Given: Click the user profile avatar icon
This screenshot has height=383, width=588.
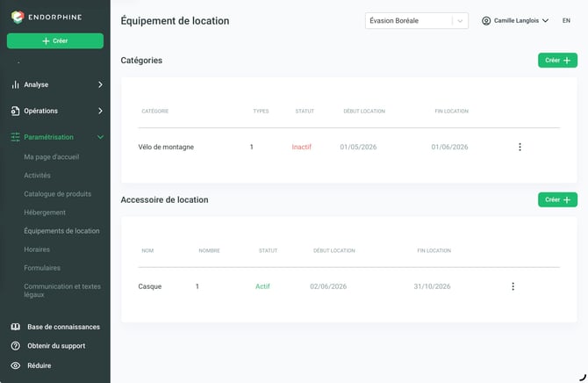Looking at the screenshot, I should [x=486, y=21].
